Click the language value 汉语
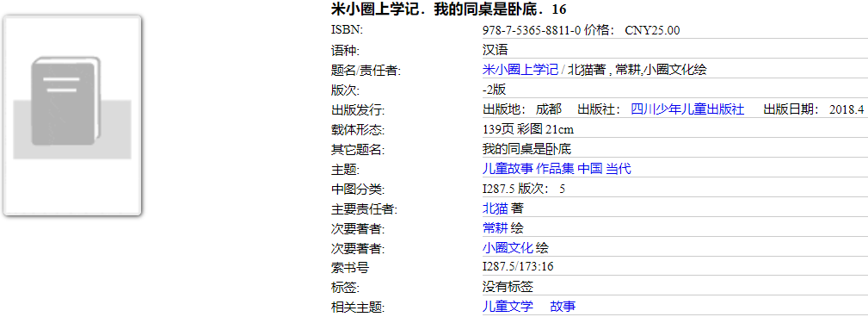Screen dimensions: 868x317 coord(496,51)
